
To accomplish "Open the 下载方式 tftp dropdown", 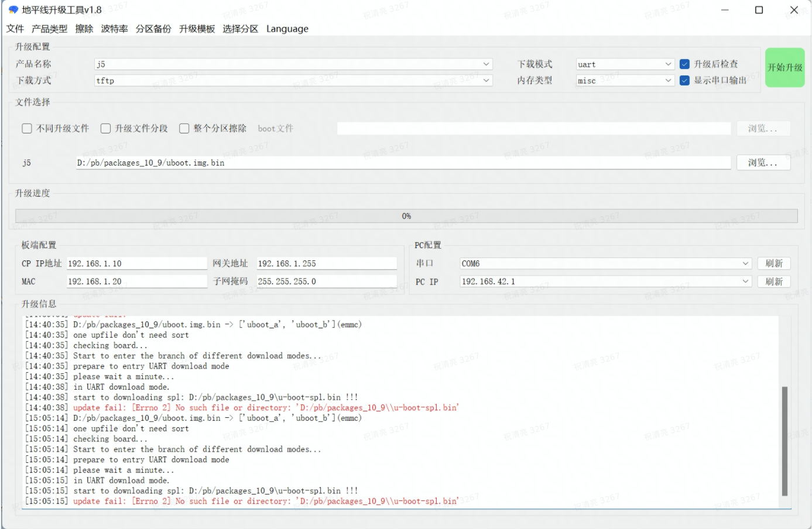I will [x=486, y=80].
